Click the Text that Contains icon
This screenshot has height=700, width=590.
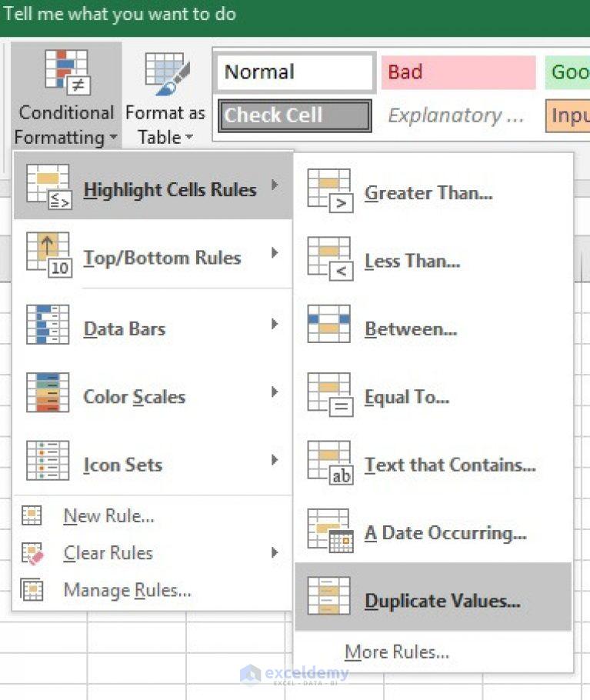(x=330, y=463)
